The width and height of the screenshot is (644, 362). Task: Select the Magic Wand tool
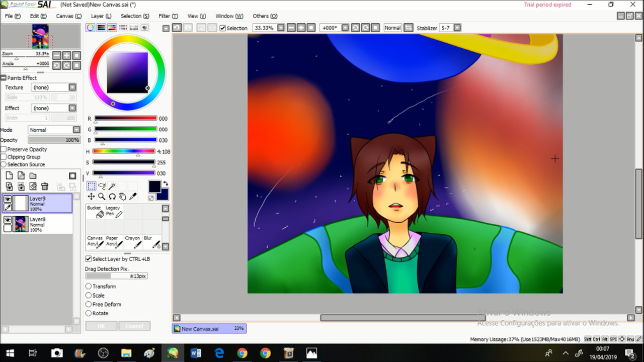112,187
